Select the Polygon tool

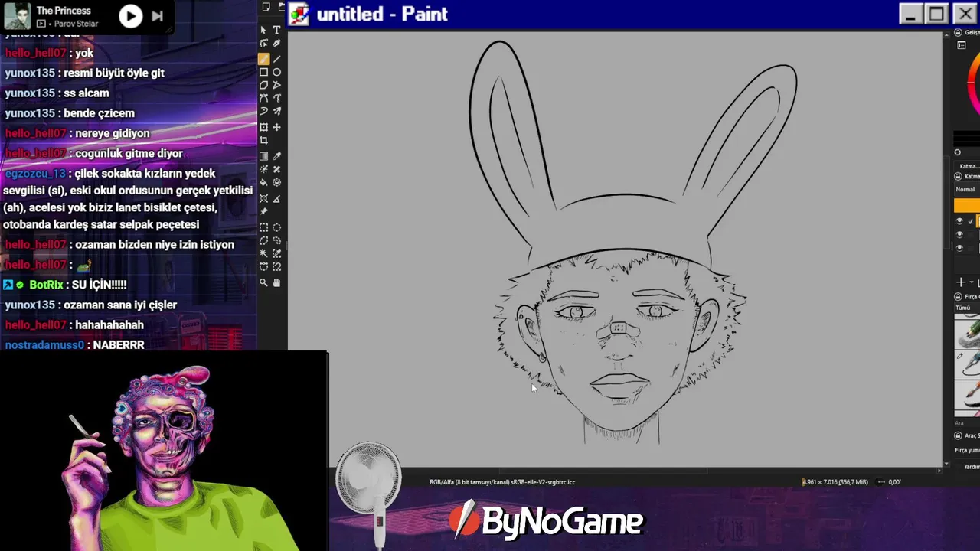(x=263, y=85)
